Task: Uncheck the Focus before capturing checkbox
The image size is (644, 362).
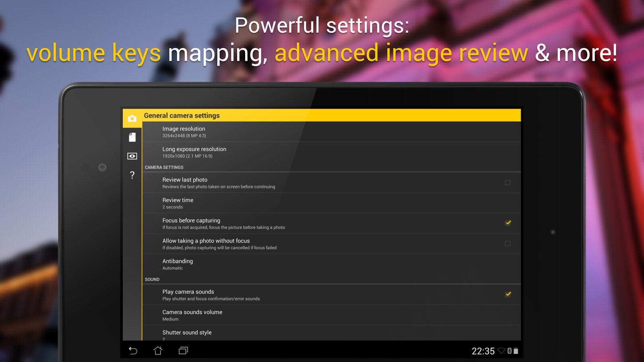Action: [x=508, y=223]
